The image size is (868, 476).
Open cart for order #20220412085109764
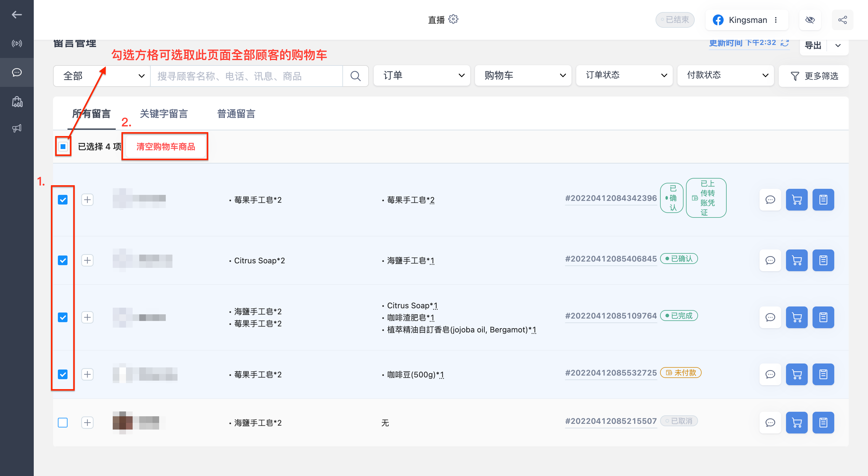[797, 317]
